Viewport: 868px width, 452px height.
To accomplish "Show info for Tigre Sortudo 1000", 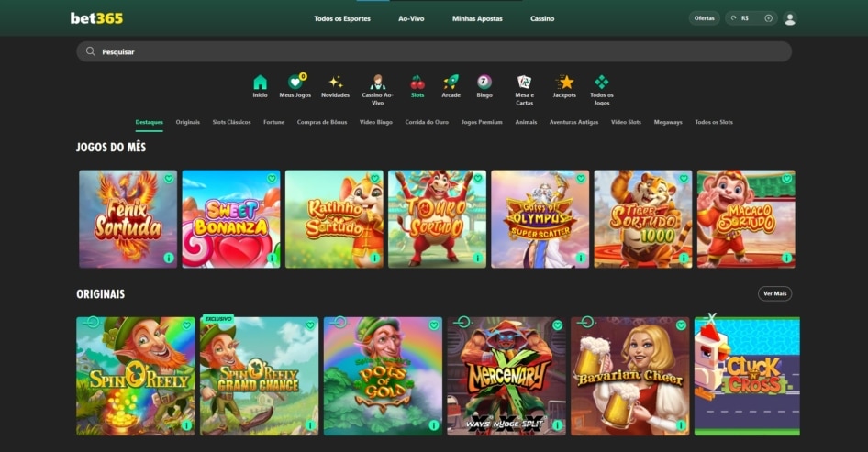I will coord(684,258).
